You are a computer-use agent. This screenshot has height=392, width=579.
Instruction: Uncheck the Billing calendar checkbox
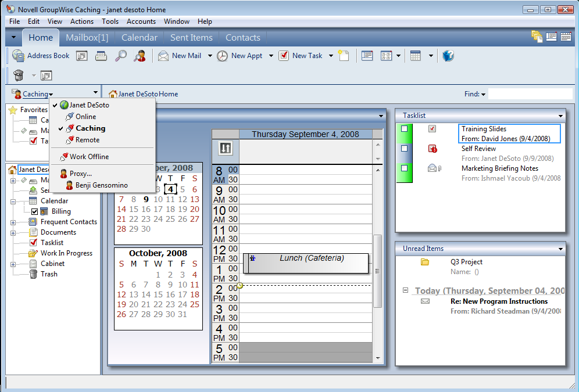pos(34,211)
